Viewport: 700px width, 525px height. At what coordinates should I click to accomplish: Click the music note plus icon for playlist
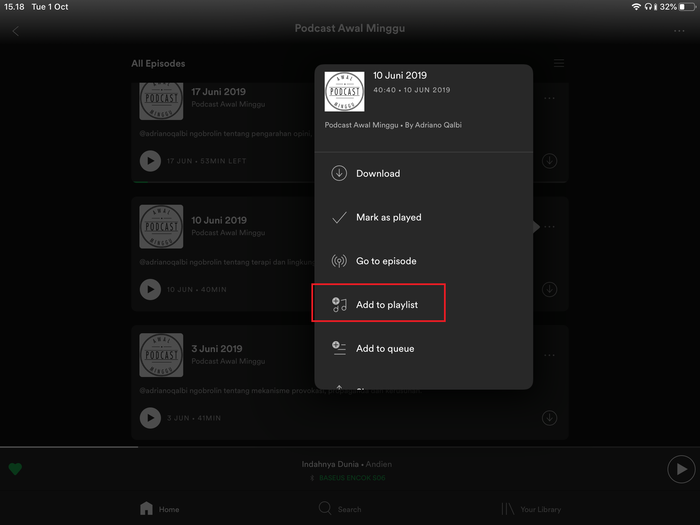click(339, 304)
